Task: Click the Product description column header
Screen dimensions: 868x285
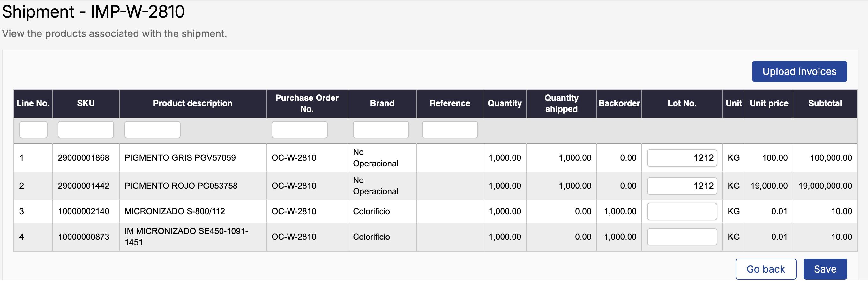Action: [192, 103]
